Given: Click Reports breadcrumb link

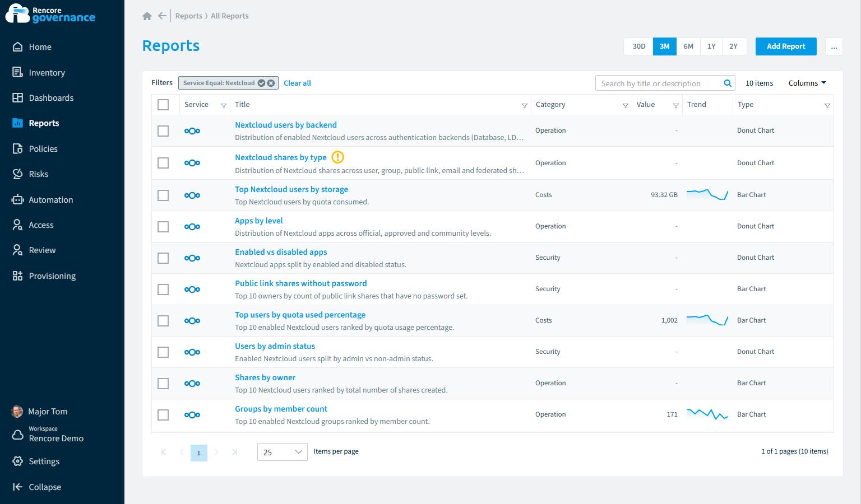Looking at the screenshot, I should tap(188, 16).
